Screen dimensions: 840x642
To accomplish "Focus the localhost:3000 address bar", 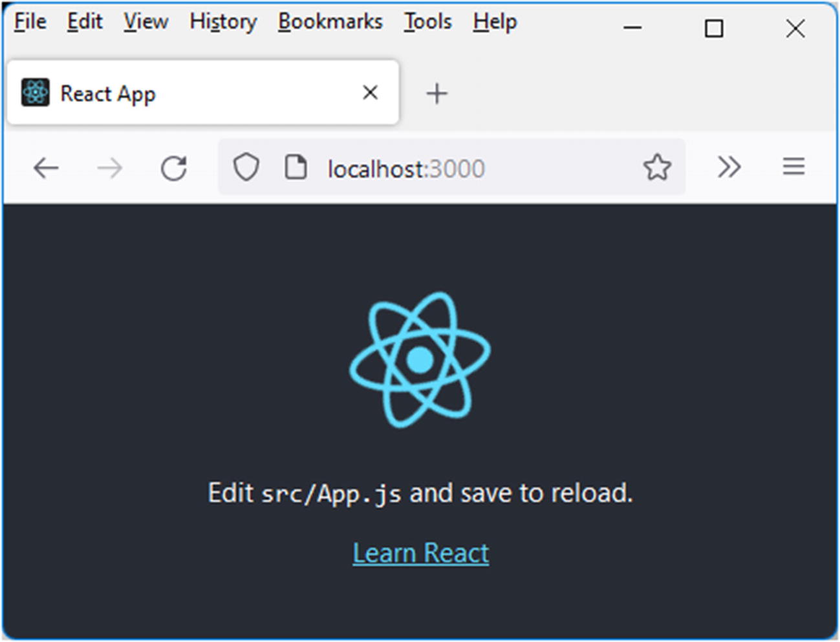I will 453,169.
